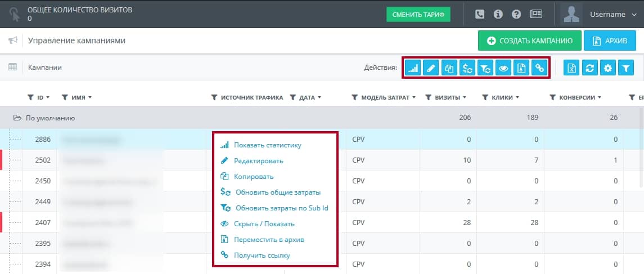The height and width of the screenshot is (274, 644).
Task: Click the 'Создать кампанию' button
Action: coord(529,41)
